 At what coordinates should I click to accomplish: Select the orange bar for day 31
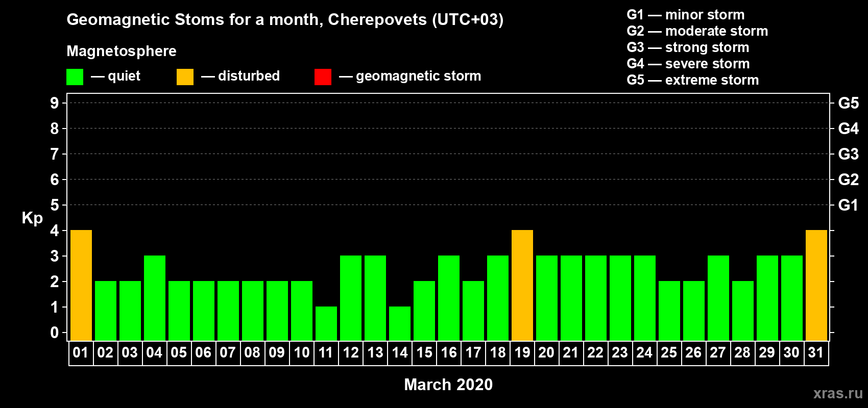(816, 285)
